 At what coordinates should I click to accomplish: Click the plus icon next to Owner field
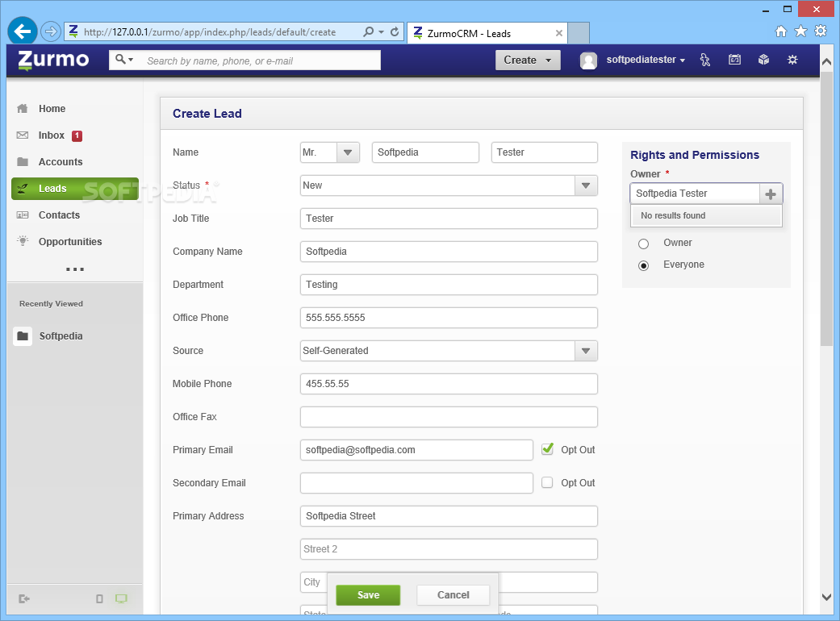click(x=771, y=194)
